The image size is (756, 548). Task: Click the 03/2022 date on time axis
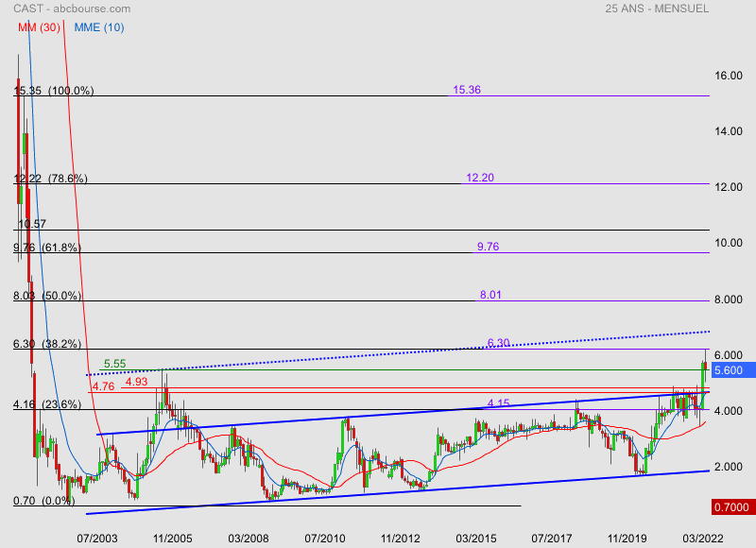tap(704, 538)
